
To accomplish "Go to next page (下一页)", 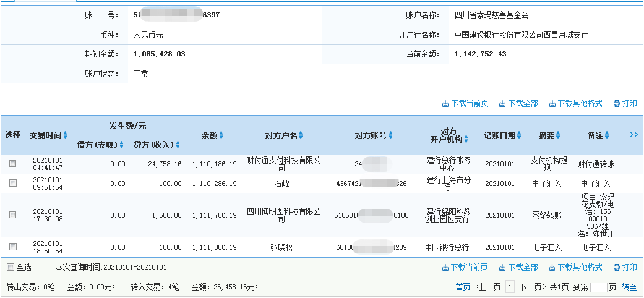I will (x=533, y=287).
